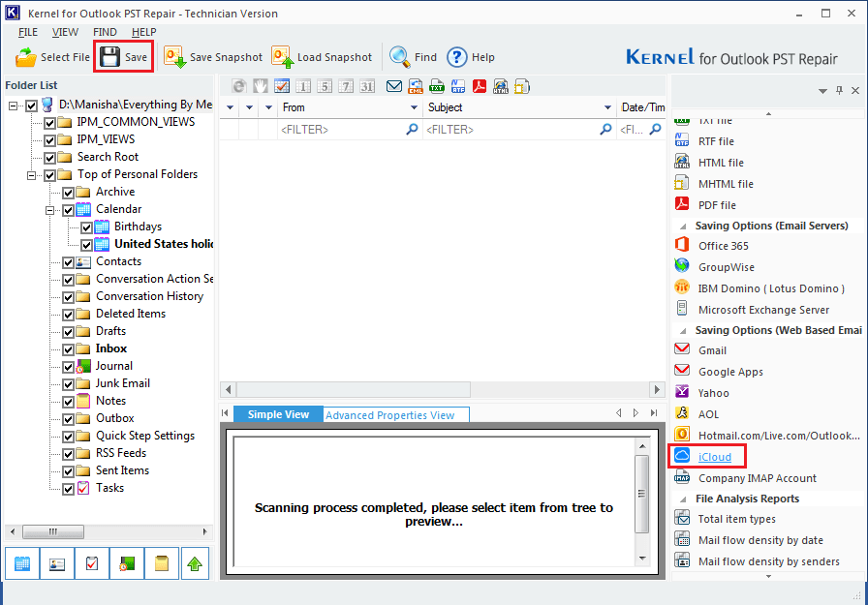Open the Subject column dropdown arrow
This screenshot has height=605, width=868.
(x=607, y=107)
